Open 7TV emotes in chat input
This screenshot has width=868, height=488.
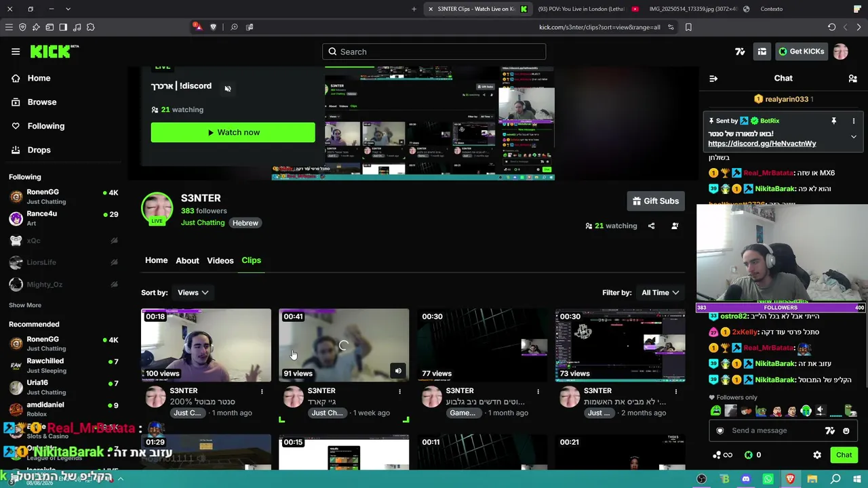coord(829,430)
